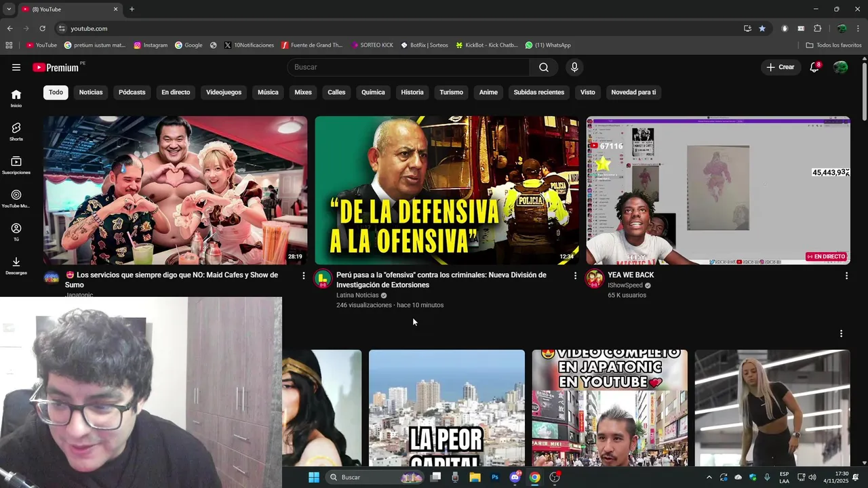Select the Mixes filter chip
The width and height of the screenshot is (868, 488).
pos(303,92)
